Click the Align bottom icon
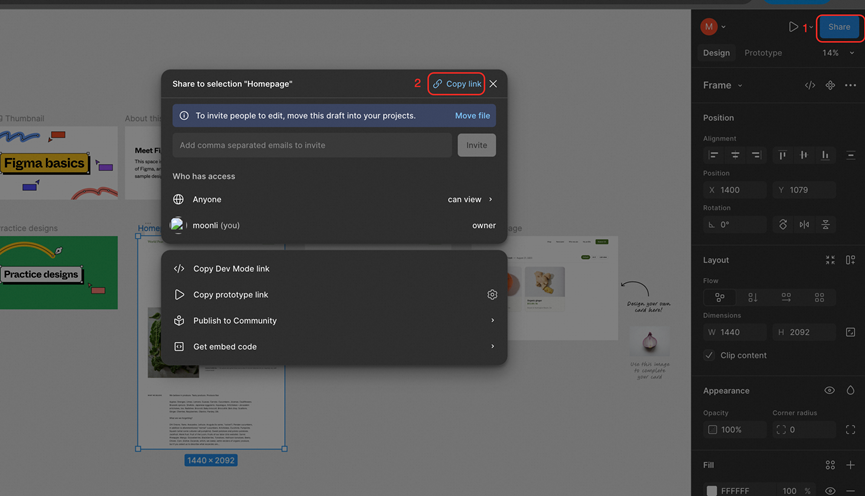Viewport: 865px width, 496px height. pyautogui.click(x=825, y=155)
